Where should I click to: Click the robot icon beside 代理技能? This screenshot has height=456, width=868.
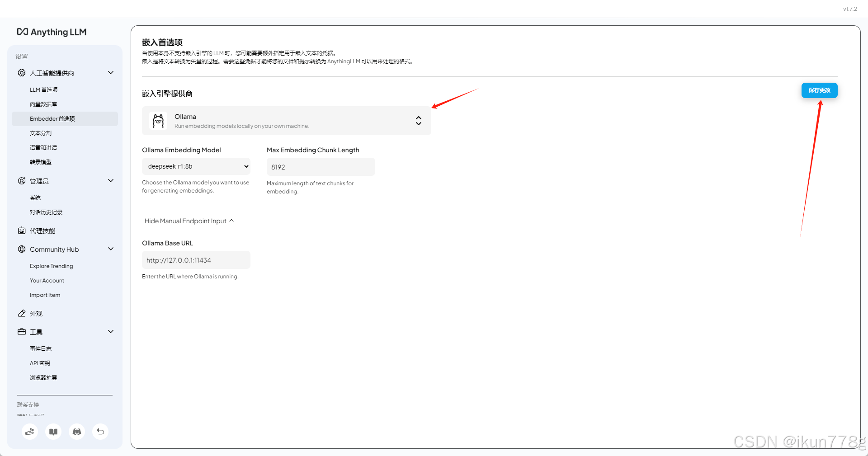point(22,230)
